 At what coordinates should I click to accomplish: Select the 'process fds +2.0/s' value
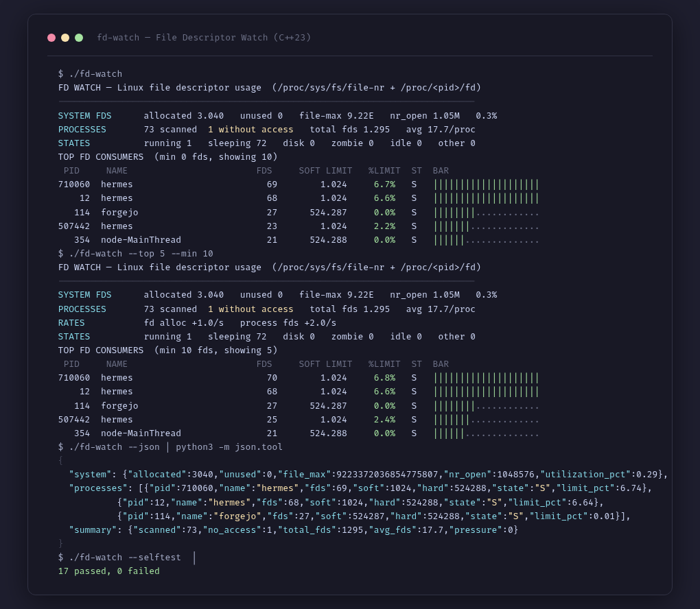[288, 322]
